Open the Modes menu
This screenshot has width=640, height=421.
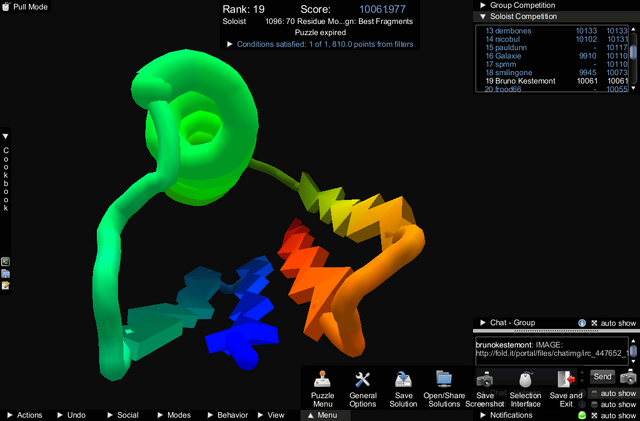tap(174, 415)
